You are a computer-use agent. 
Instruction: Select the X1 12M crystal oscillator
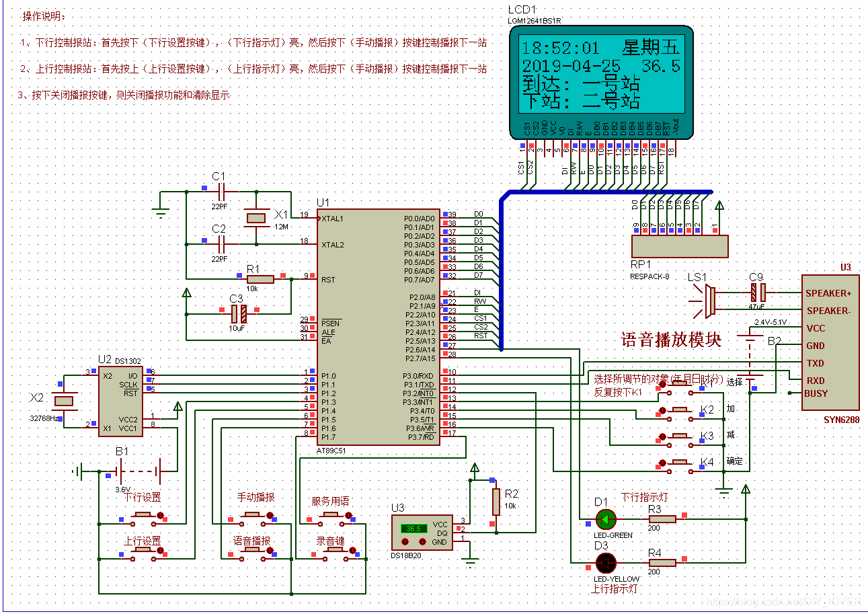[x=256, y=217]
